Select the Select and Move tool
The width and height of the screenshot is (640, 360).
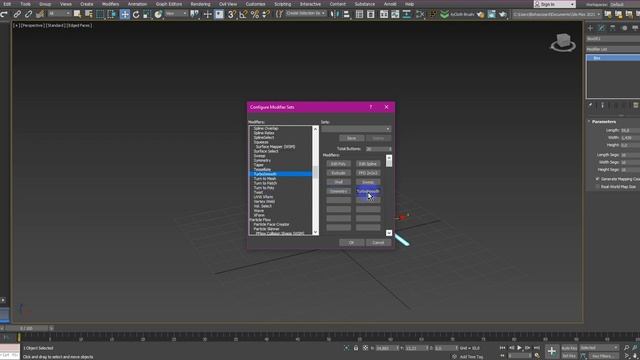125,14
